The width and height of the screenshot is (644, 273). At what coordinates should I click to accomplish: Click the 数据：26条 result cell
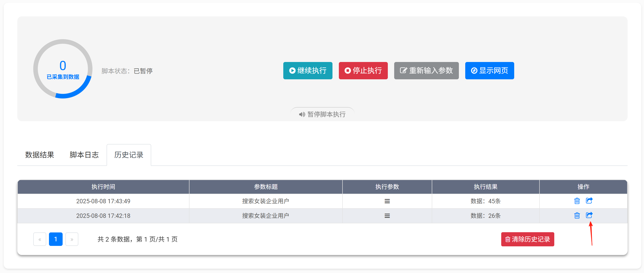click(x=486, y=216)
